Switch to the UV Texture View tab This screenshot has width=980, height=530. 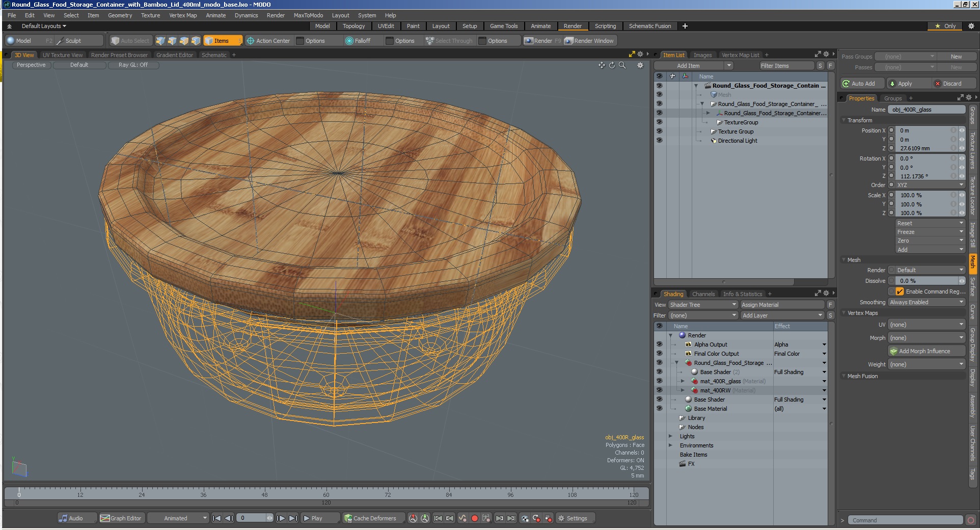[x=63, y=55]
